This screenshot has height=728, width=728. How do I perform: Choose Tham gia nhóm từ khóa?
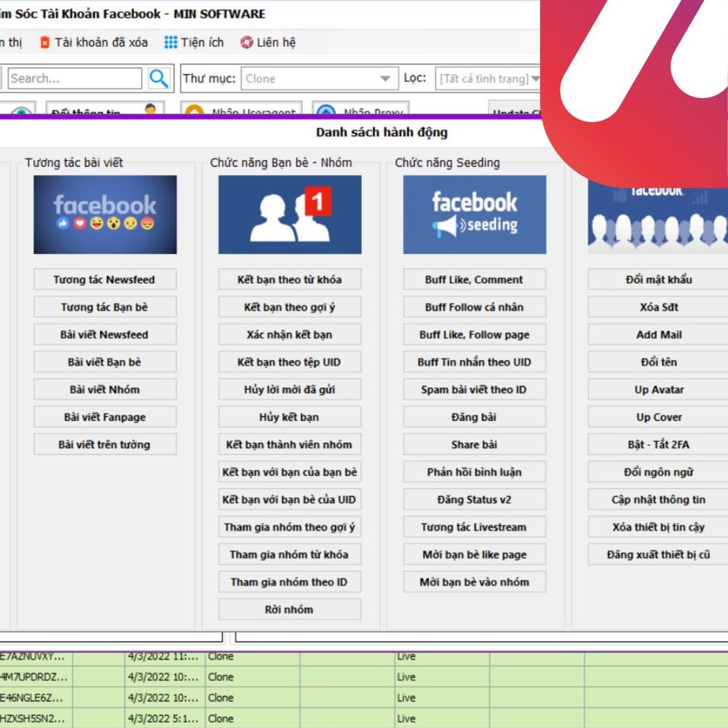(x=290, y=554)
